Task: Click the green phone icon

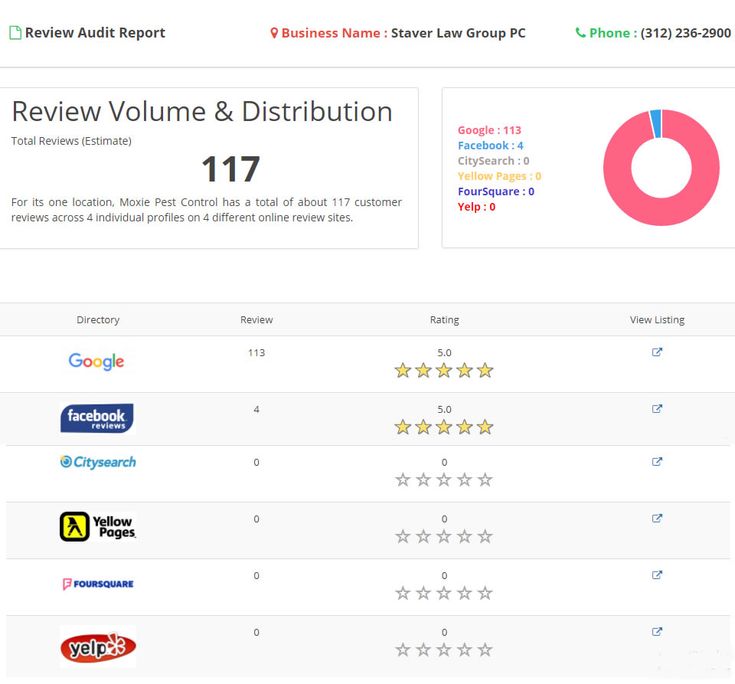Action: (x=580, y=32)
